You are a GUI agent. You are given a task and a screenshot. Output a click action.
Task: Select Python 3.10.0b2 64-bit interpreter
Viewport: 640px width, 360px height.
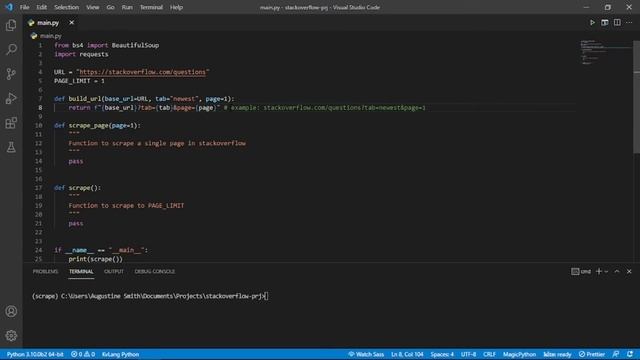click(x=35, y=354)
